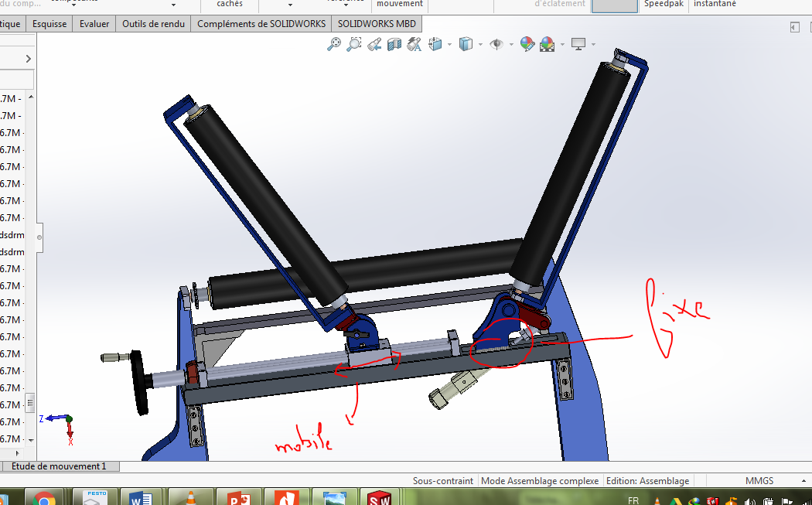This screenshot has width=812, height=505.
Task: Select the SOLIDWORKS MBD tab
Action: tap(377, 24)
